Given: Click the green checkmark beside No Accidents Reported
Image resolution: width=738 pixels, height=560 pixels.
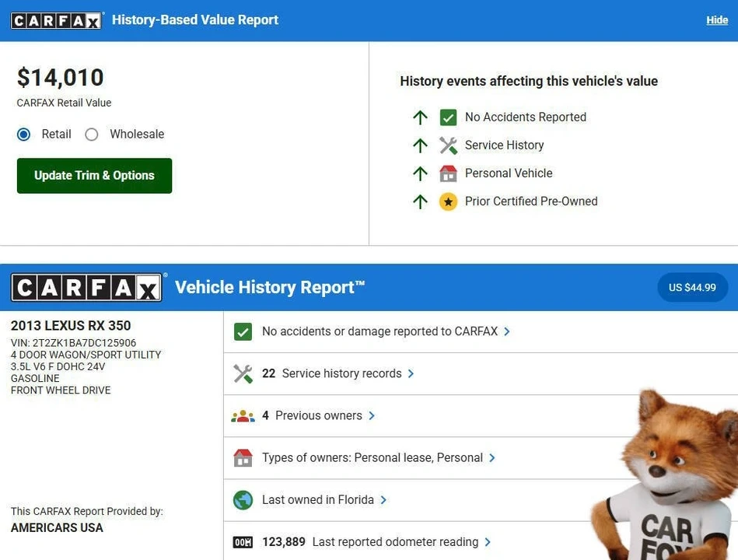Looking at the screenshot, I should click(448, 117).
